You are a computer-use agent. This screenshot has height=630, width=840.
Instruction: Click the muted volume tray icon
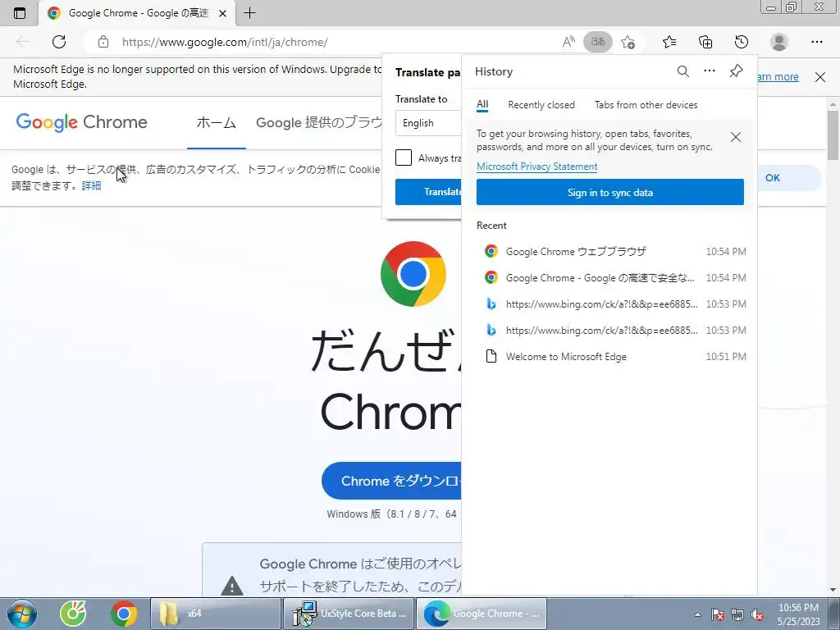click(x=757, y=614)
